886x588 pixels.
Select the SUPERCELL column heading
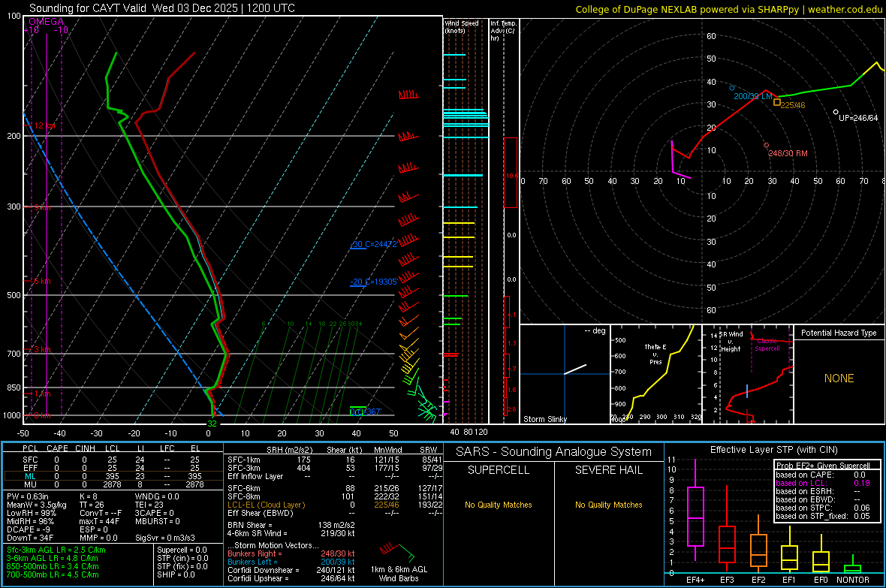coord(499,470)
